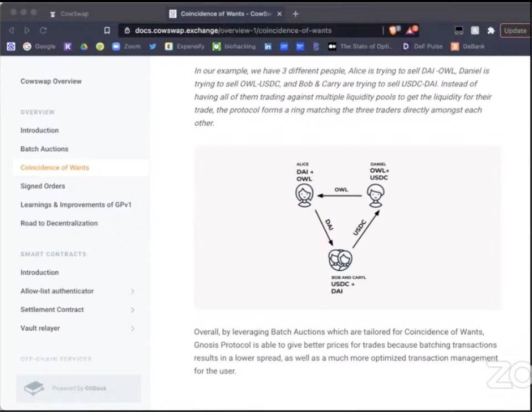
Task: Click the Update browser button
Action: [515, 31]
